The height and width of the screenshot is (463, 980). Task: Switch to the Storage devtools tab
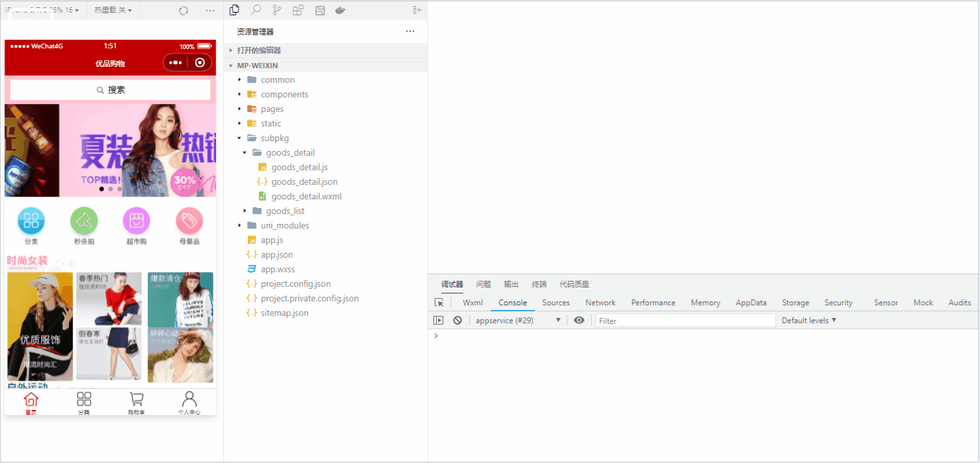(x=796, y=303)
